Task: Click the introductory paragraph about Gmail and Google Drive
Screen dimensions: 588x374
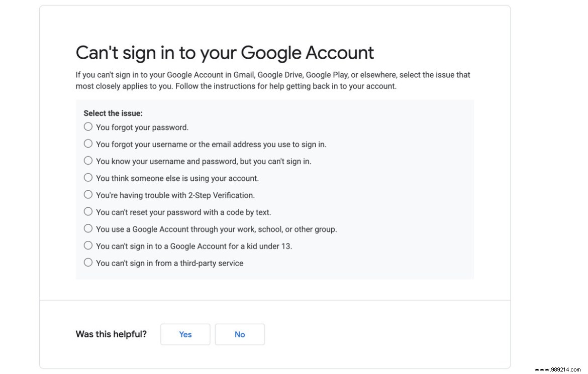Action: point(273,80)
